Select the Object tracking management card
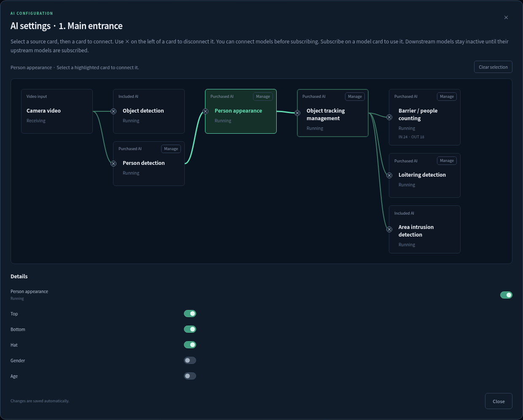523x420 pixels. [x=333, y=113]
